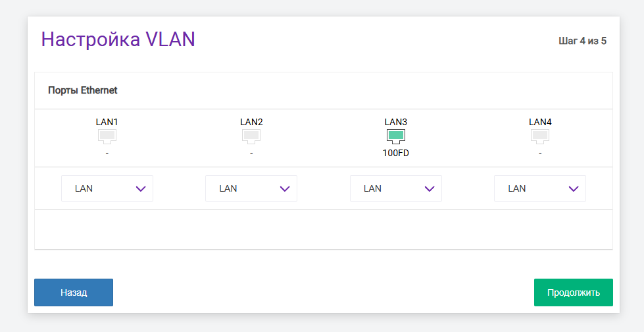Click the Настройка VLAN page title

118,39
